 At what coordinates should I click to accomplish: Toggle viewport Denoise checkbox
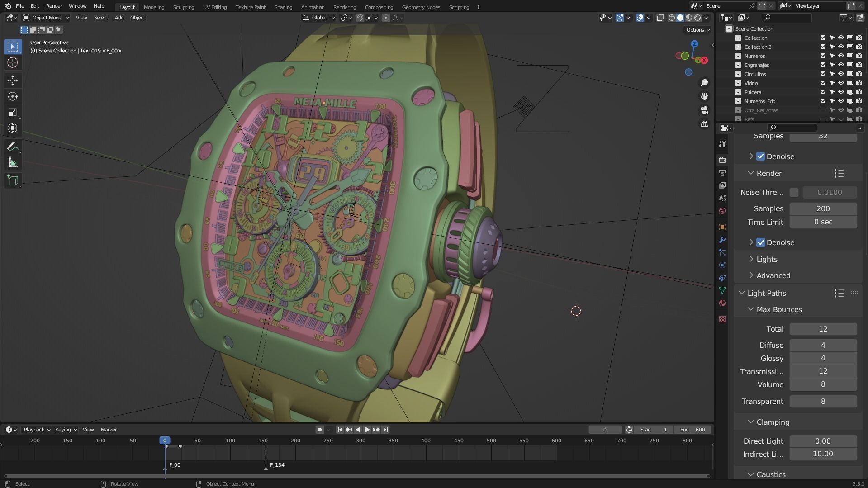[760, 156]
